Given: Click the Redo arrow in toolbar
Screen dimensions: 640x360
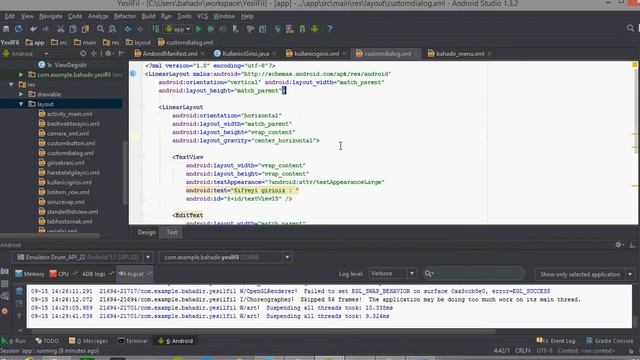Looking at the screenshot, I should point(45,29).
